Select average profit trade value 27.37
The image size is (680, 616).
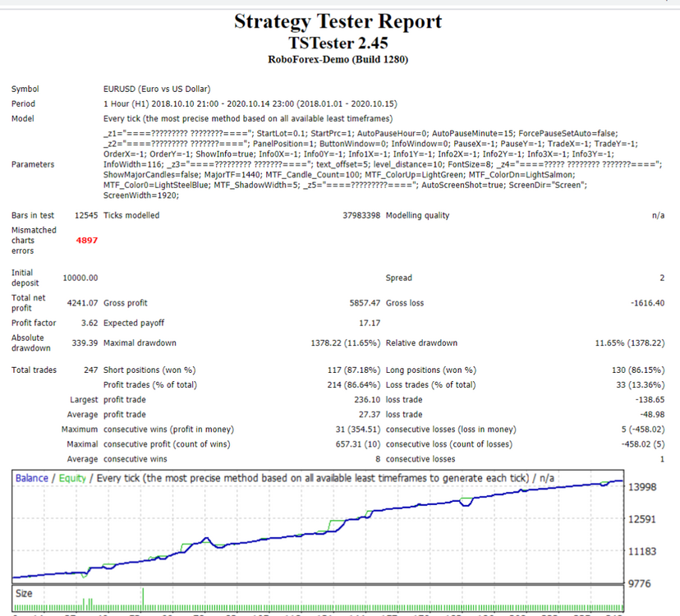pos(370,414)
